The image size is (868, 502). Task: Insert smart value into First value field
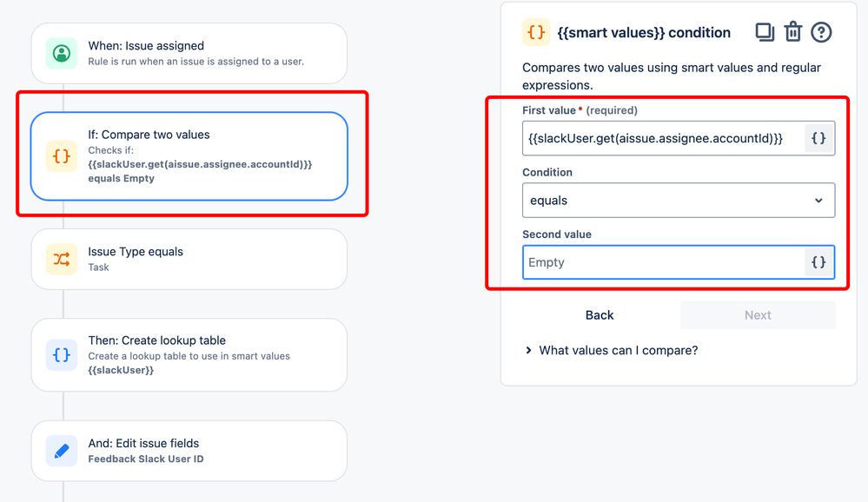point(818,138)
